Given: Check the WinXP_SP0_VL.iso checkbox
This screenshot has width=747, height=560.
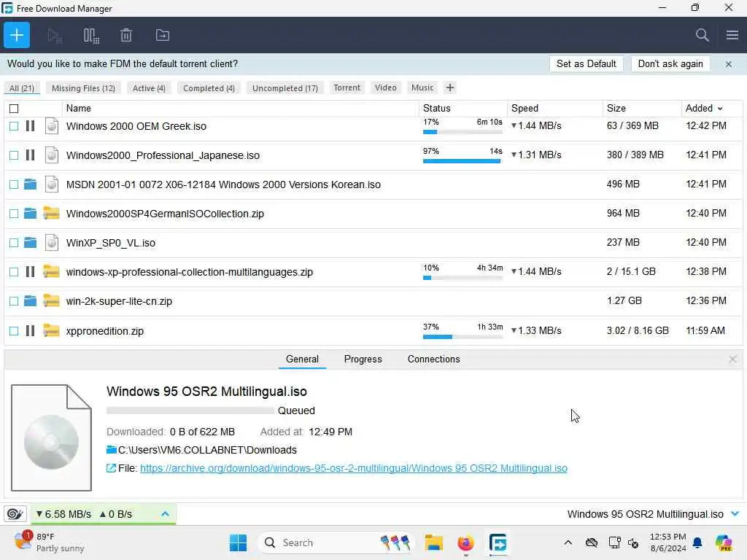Looking at the screenshot, I should coord(14,243).
